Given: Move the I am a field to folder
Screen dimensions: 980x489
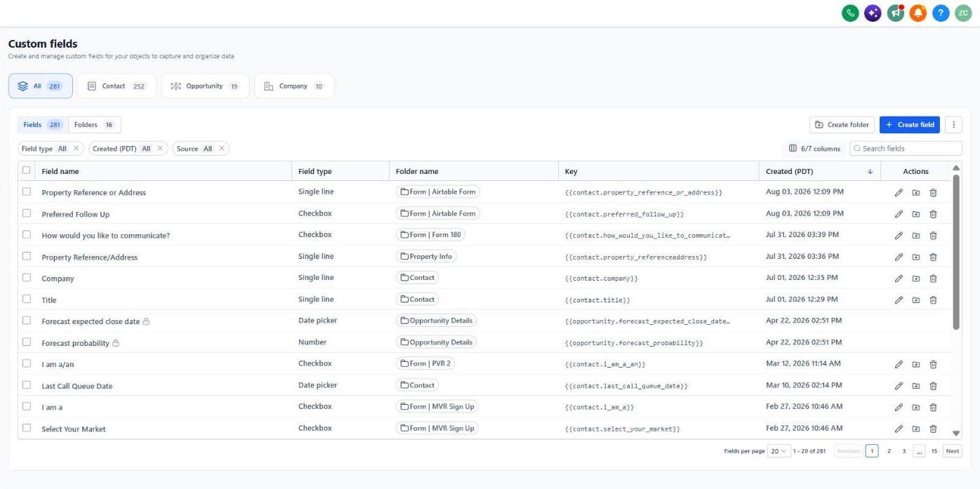Looking at the screenshot, I should (916, 408).
